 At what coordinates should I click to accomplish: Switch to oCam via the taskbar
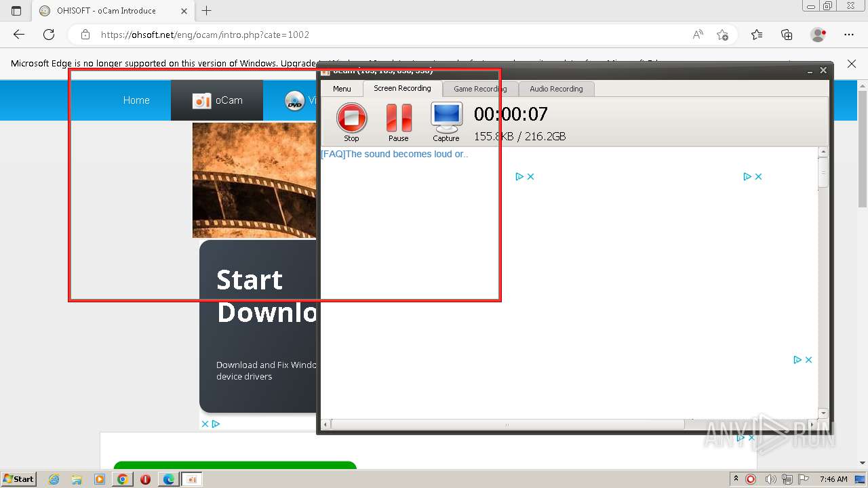192,479
